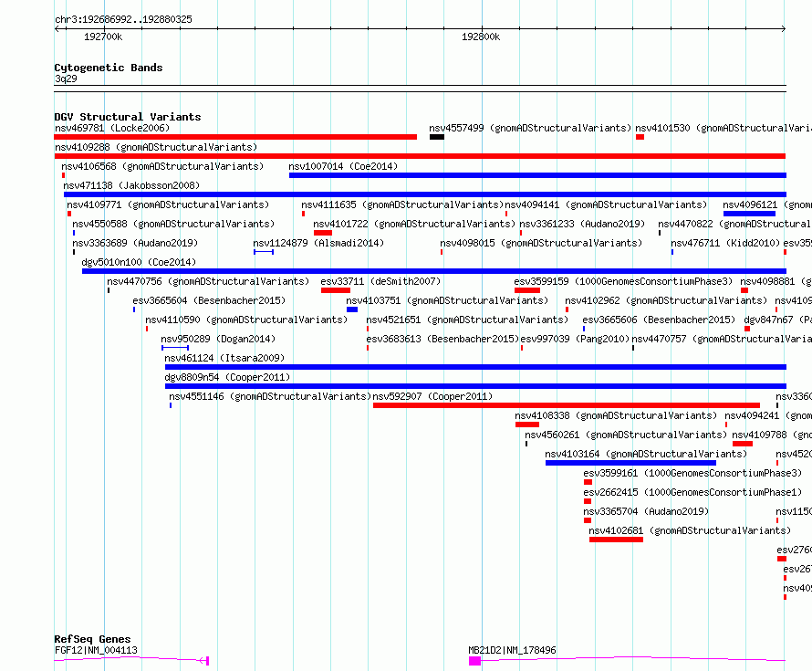Click nsv4521651 variant label

467,320
